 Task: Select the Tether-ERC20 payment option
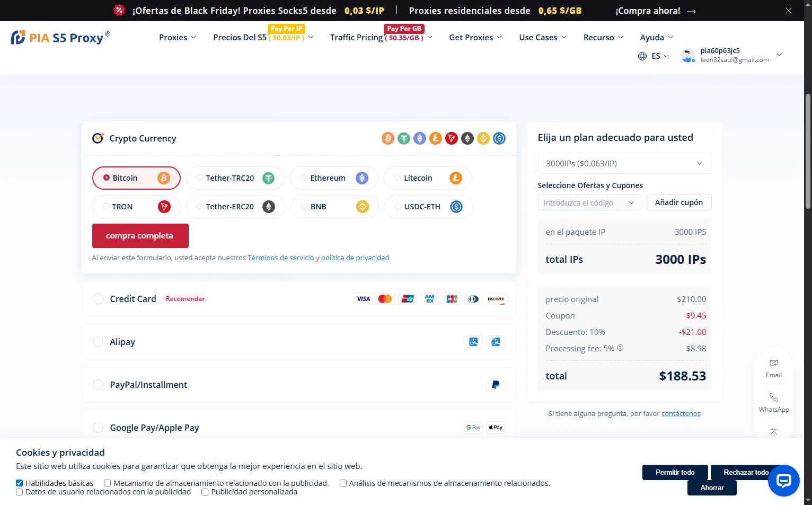(x=235, y=207)
